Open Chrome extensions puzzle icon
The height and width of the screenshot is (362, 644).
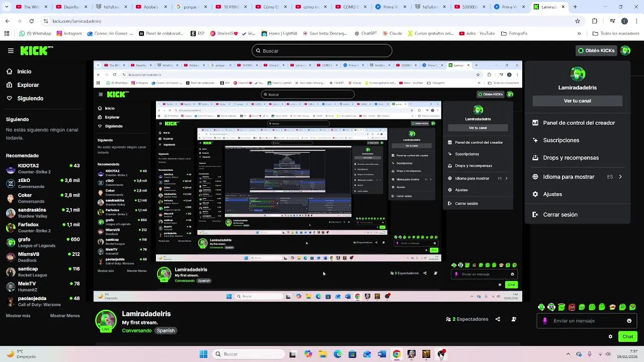(x=595, y=21)
